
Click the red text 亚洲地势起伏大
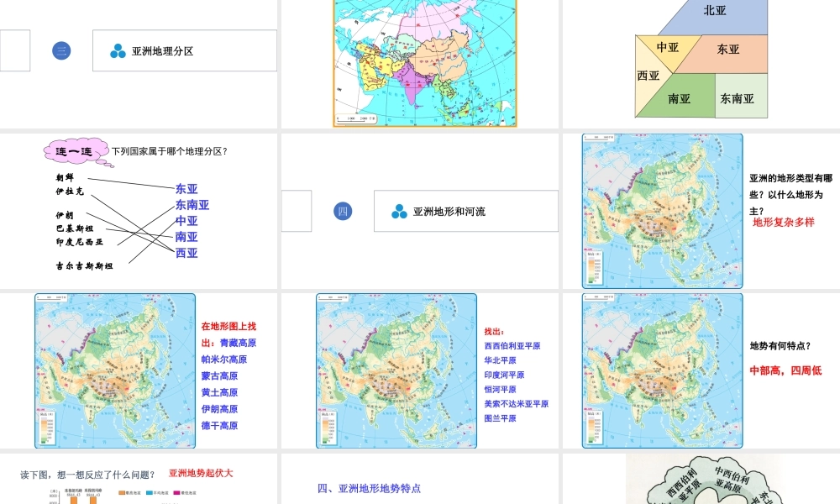pos(201,473)
